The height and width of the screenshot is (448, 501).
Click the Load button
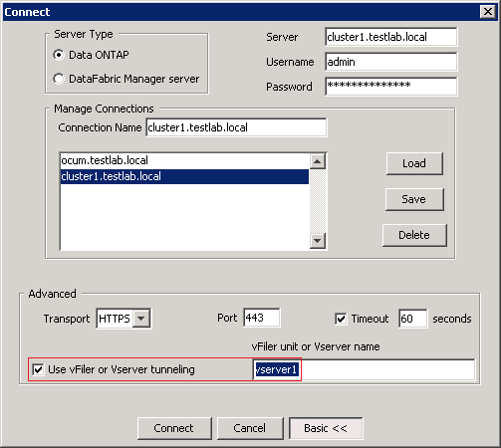coord(414,163)
